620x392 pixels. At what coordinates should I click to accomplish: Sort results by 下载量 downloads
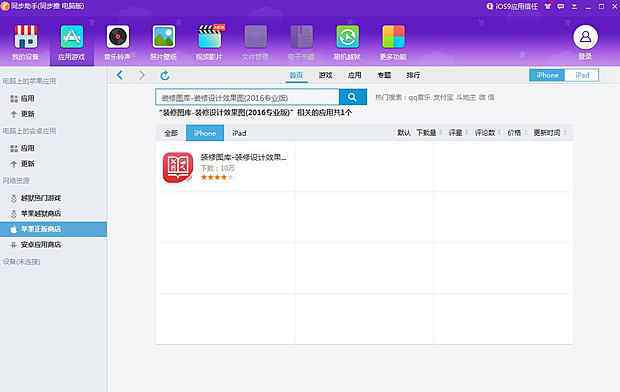pos(426,133)
